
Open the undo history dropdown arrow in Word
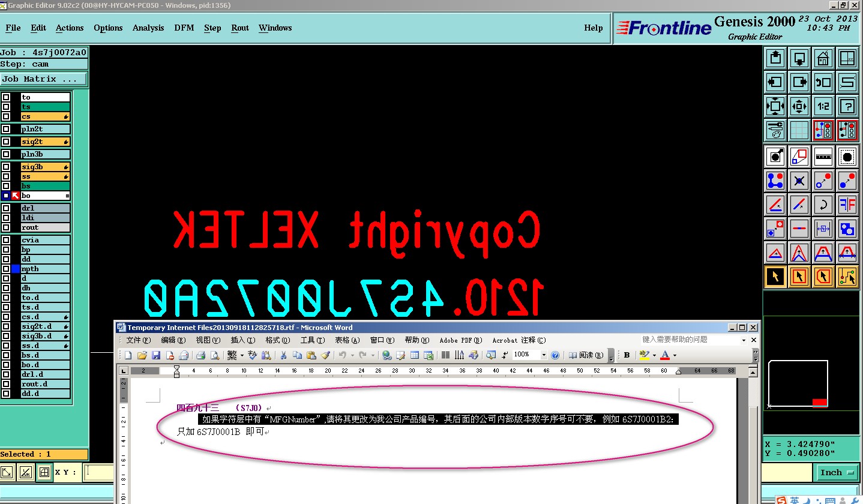coord(352,355)
